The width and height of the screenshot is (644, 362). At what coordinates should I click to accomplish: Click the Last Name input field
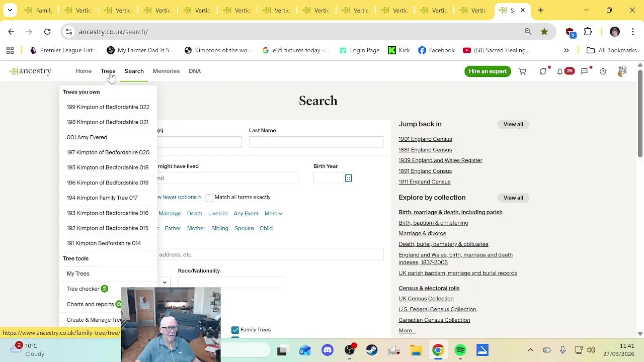point(316,142)
